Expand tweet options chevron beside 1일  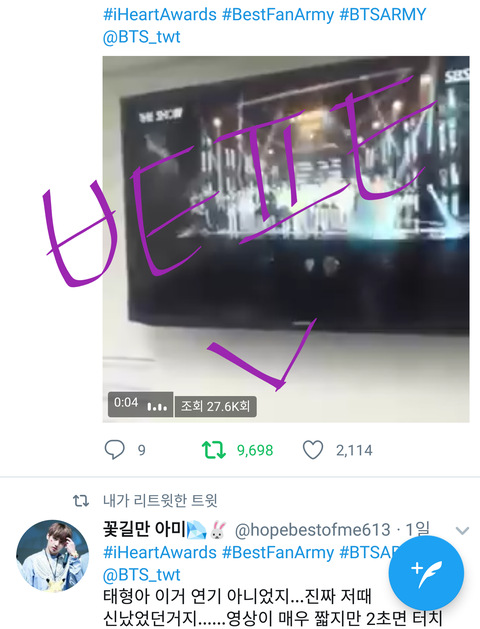click(462, 531)
